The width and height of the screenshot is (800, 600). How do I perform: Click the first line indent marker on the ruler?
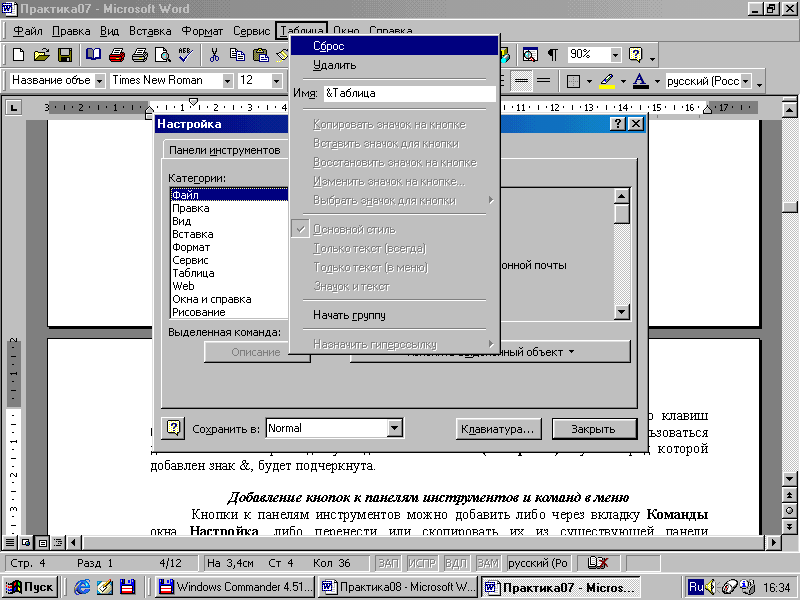tap(193, 102)
